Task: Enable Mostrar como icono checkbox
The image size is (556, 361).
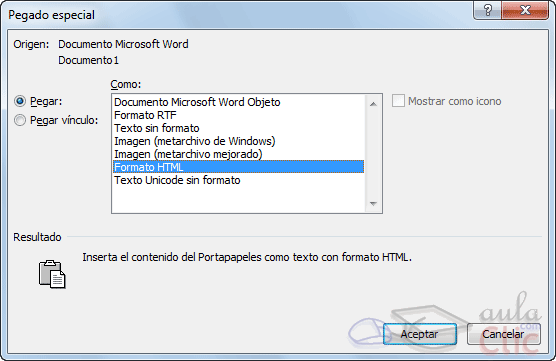Action: [398, 101]
